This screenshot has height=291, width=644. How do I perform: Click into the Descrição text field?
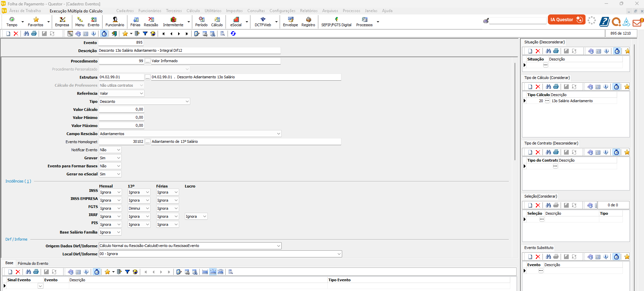point(189,50)
